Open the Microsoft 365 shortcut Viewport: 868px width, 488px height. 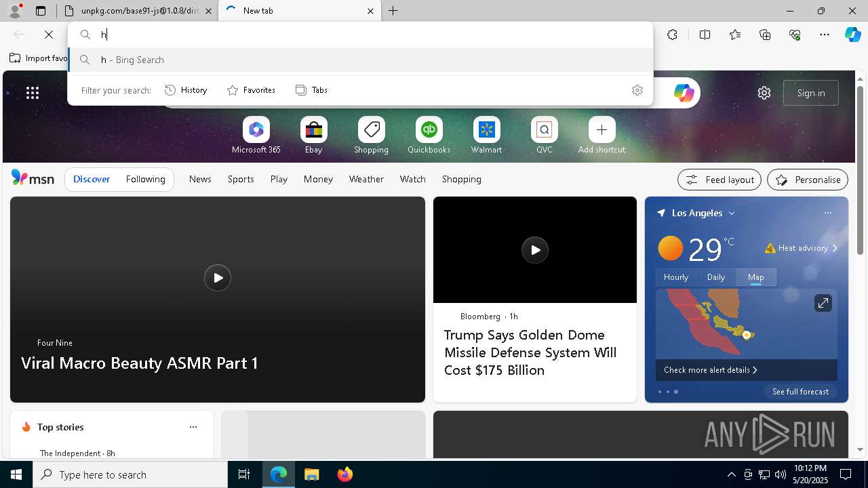256,136
